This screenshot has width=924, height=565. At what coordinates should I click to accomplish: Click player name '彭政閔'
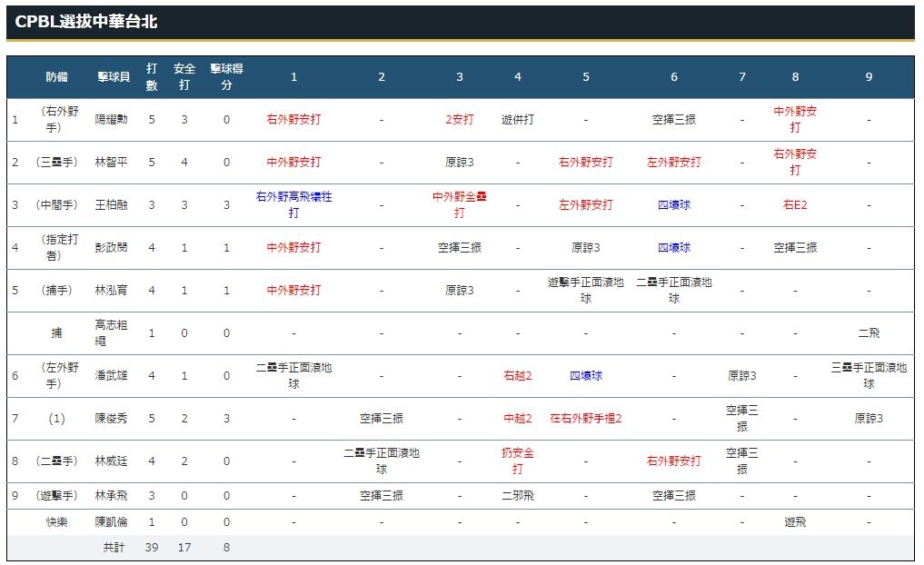[x=111, y=247]
